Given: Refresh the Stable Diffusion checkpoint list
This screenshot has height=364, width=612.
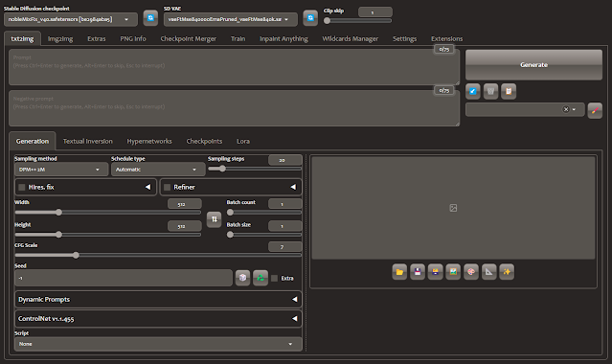Looking at the screenshot, I should coord(150,18).
